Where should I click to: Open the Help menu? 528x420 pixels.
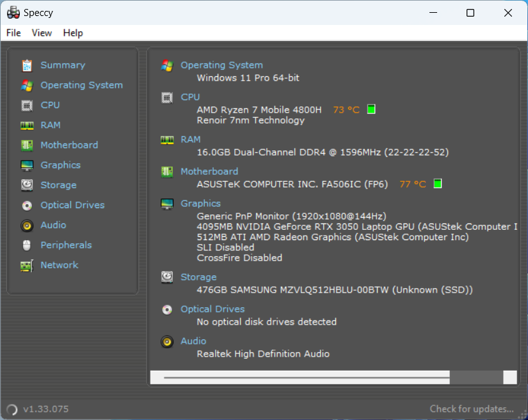click(73, 33)
